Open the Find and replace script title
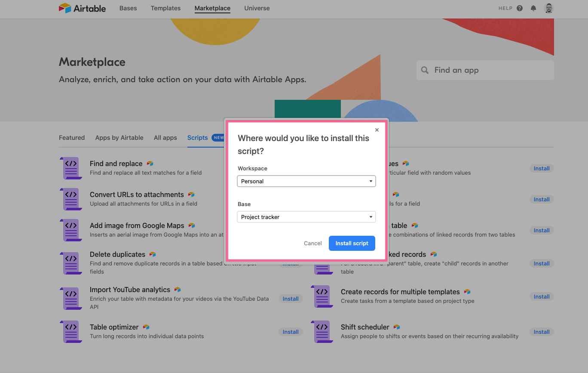588x373 pixels. [116, 163]
